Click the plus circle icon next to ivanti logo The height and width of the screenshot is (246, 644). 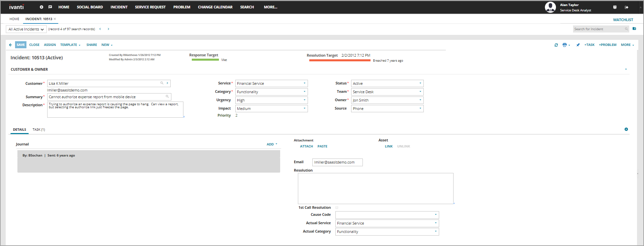pyautogui.click(x=42, y=7)
